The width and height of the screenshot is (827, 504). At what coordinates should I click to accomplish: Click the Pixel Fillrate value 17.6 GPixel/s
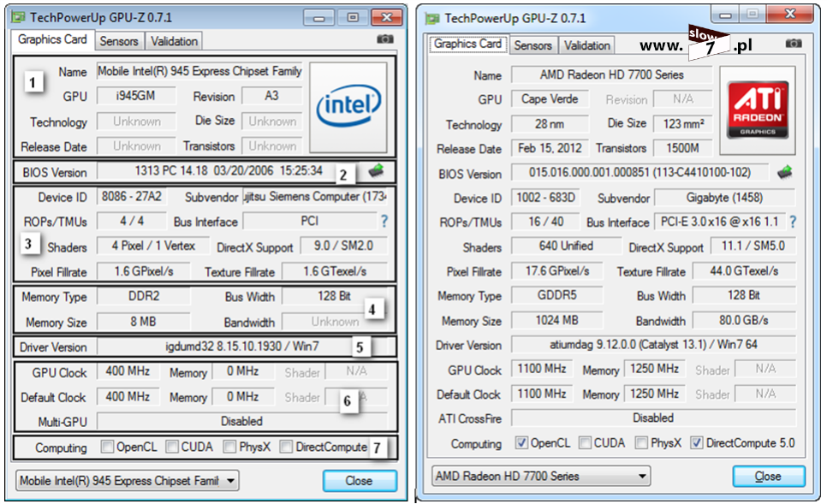[557, 271]
